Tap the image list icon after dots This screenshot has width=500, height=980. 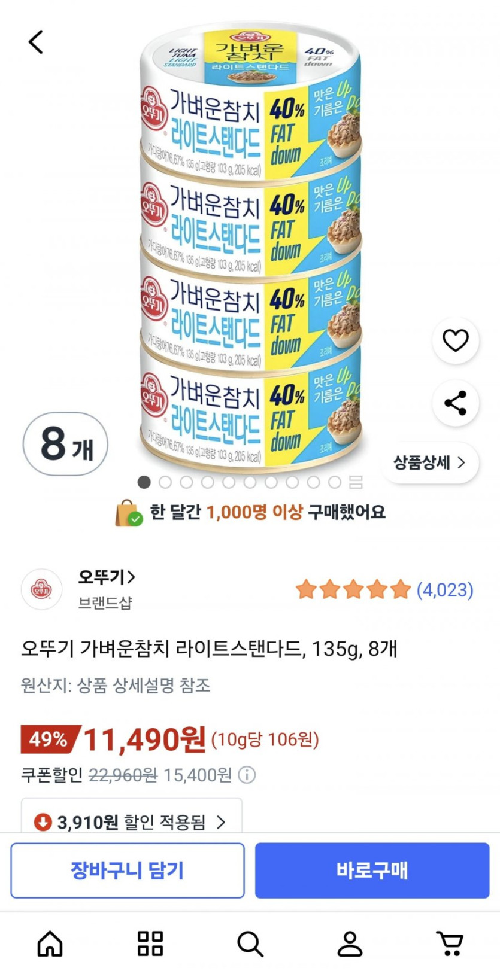pyautogui.click(x=356, y=482)
